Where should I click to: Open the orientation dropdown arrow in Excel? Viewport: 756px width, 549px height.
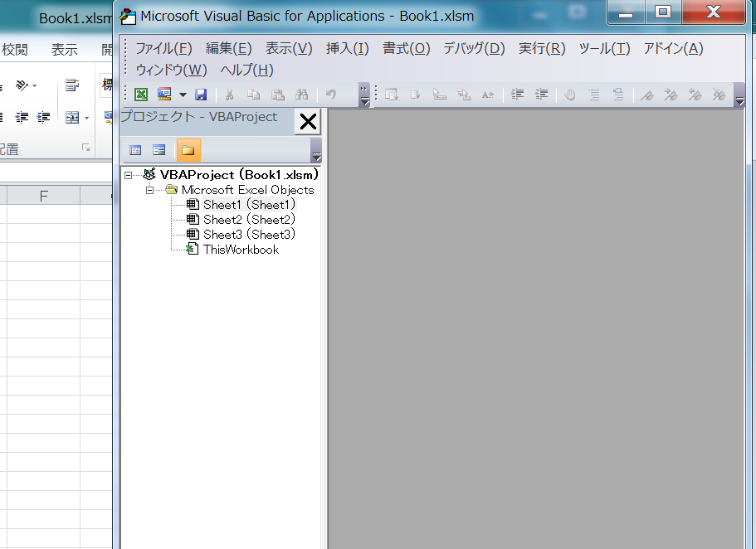click(34, 86)
